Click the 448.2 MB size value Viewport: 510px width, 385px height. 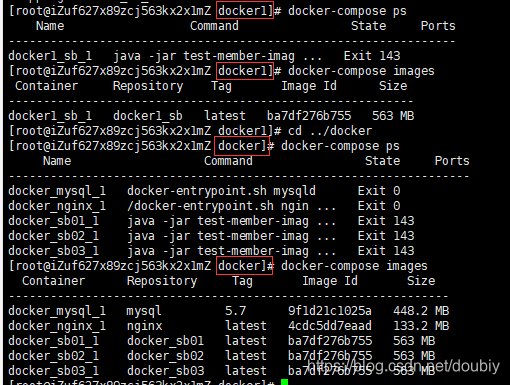[x=421, y=311]
